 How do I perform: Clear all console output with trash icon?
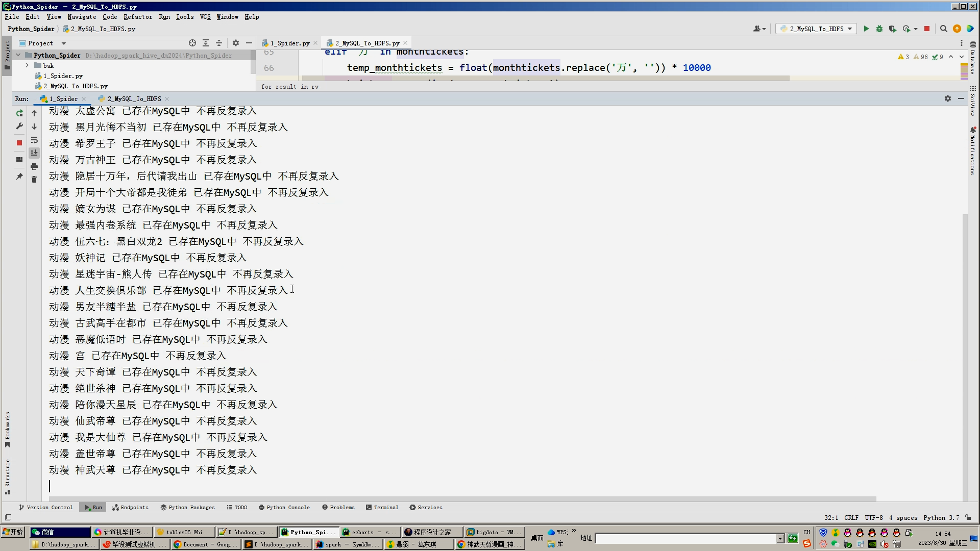(34, 180)
